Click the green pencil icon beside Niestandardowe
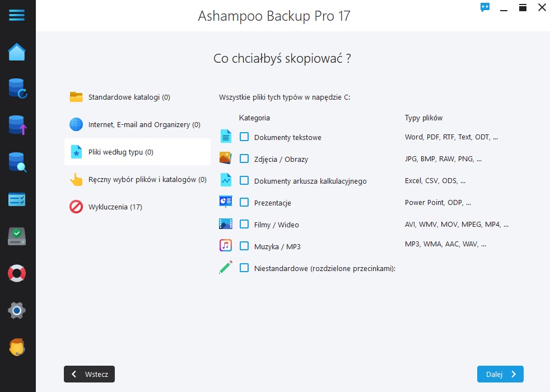Image resolution: width=550 pixels, height=392 pixels. [x=226, y=267]
